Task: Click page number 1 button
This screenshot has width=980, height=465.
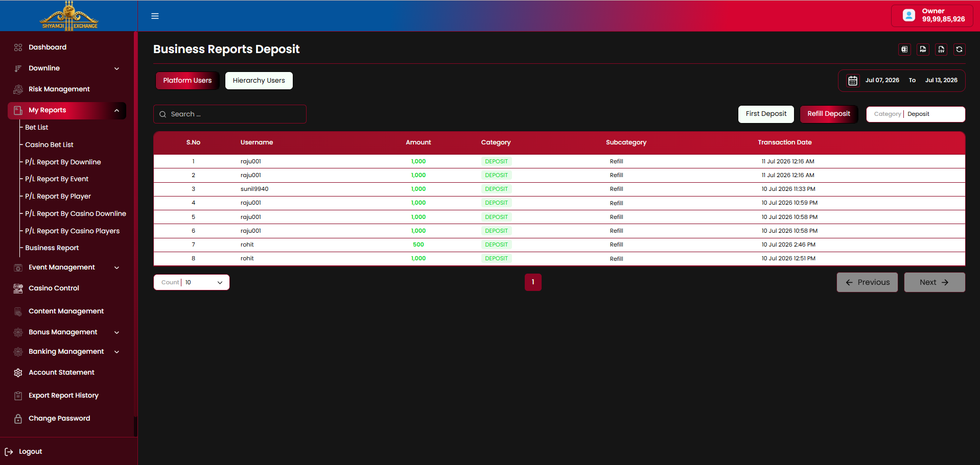Action: point(533,282)
